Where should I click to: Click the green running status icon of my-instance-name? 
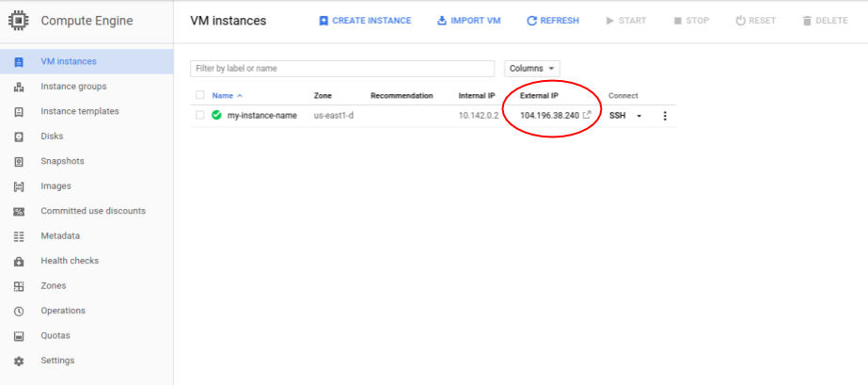click(x=216, y=115)
